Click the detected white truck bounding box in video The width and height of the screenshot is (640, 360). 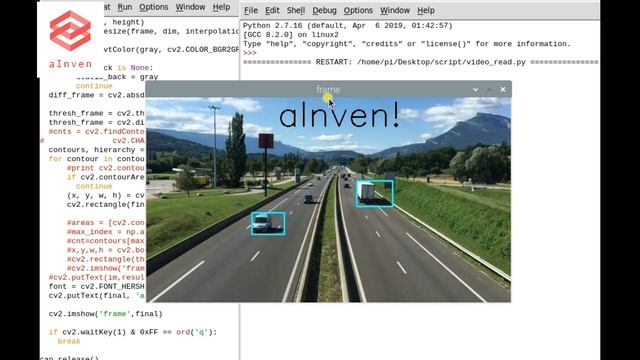pos(374,193)
